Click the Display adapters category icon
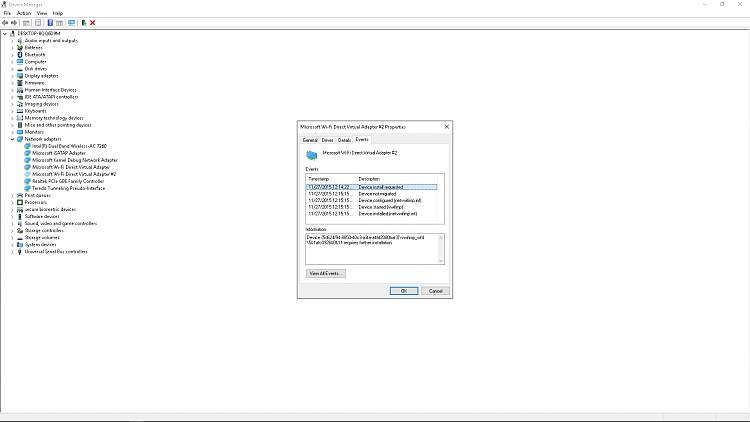The width and height of the screenshot is (750, 422). (x=20, y=76)
